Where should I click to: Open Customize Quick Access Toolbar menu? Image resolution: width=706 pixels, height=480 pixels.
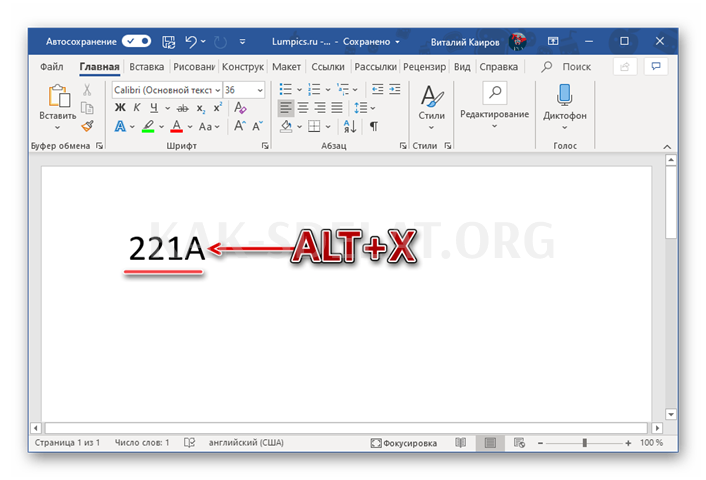click(242, 42)
